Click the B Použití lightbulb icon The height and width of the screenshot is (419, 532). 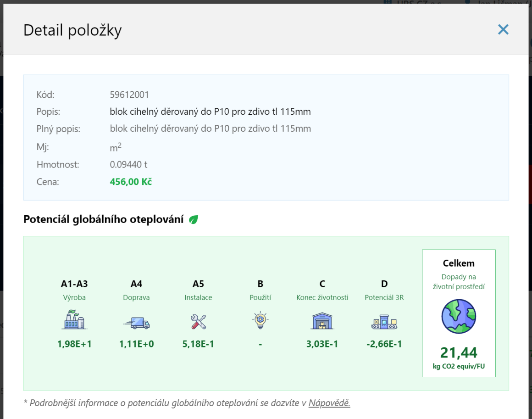[x=260, y=320]
